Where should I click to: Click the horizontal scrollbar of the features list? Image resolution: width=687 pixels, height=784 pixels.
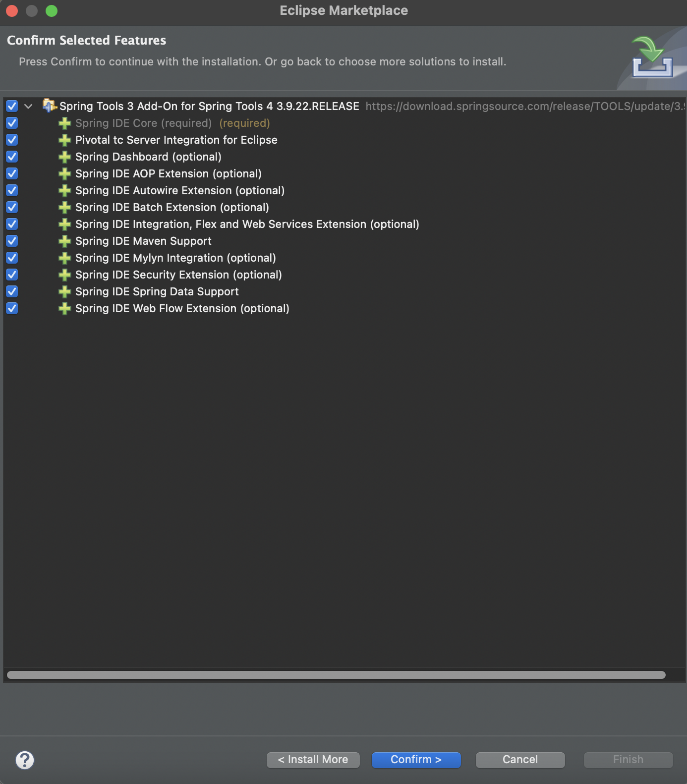(x=336, y=675)
